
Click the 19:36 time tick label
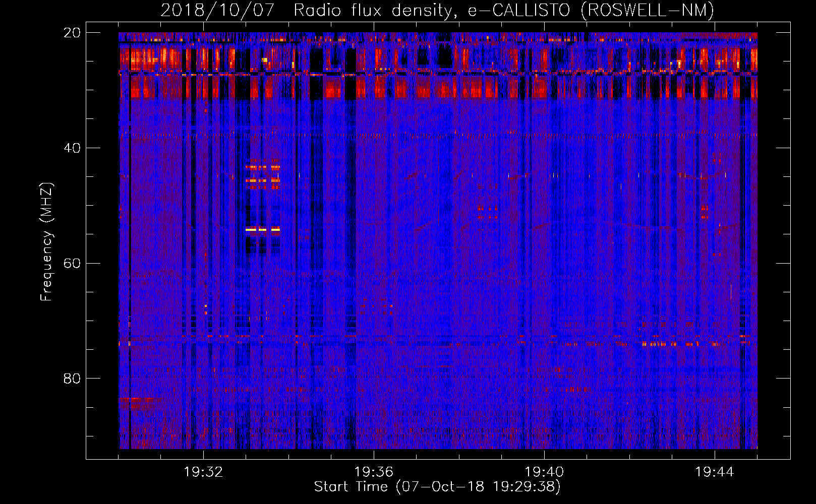(x=374, y=472)
